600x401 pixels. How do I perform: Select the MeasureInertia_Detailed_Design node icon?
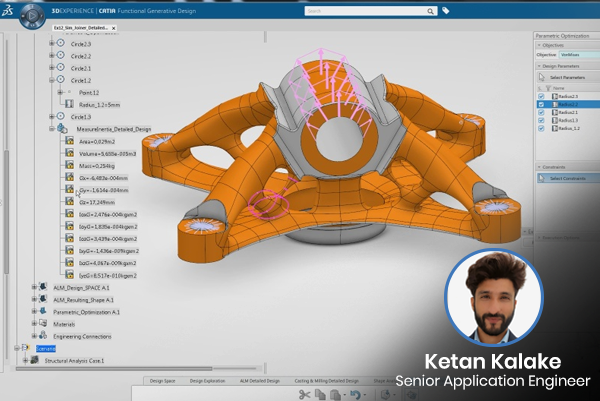[x=61, y=129]
